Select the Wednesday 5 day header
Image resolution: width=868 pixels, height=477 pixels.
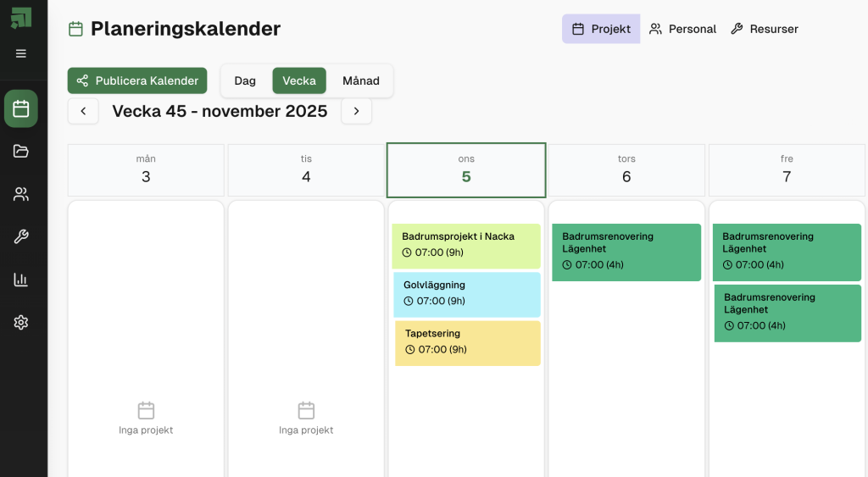[466, 169]
